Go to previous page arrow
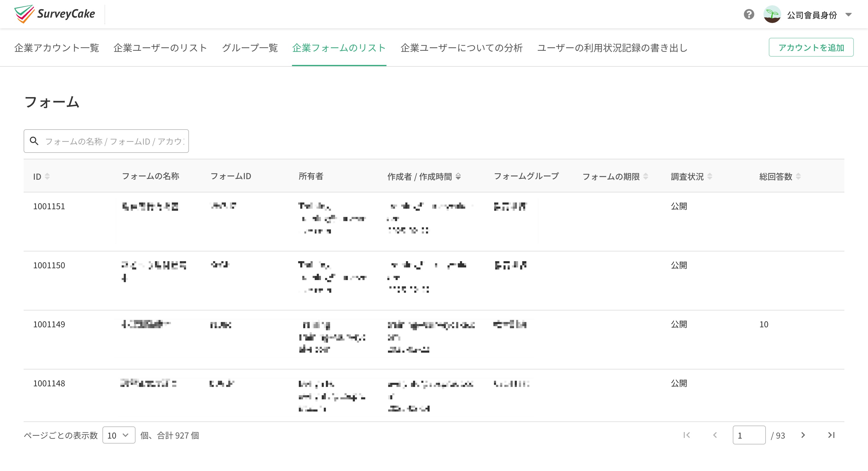 tap(715, 435)
